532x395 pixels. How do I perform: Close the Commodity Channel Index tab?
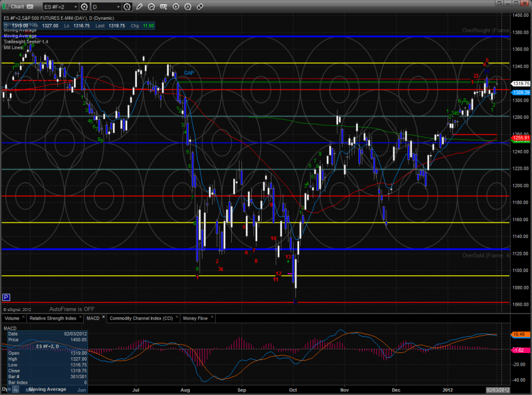pyautogui.click(x=177, y=317)
